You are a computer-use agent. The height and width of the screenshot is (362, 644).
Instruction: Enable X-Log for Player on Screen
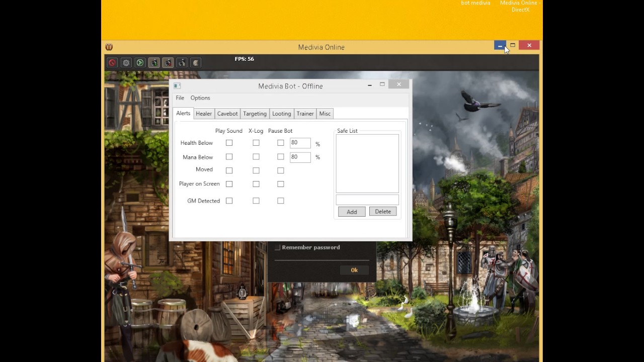point(256,184)
